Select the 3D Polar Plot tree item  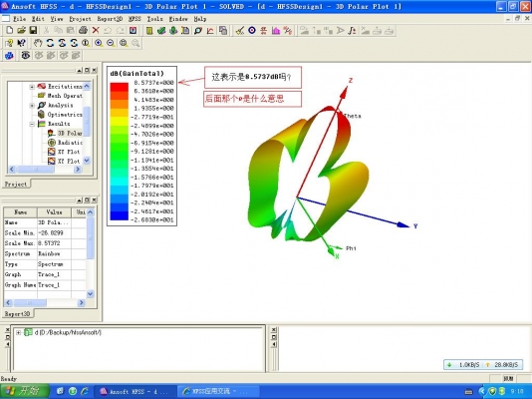tap(65, 133)
